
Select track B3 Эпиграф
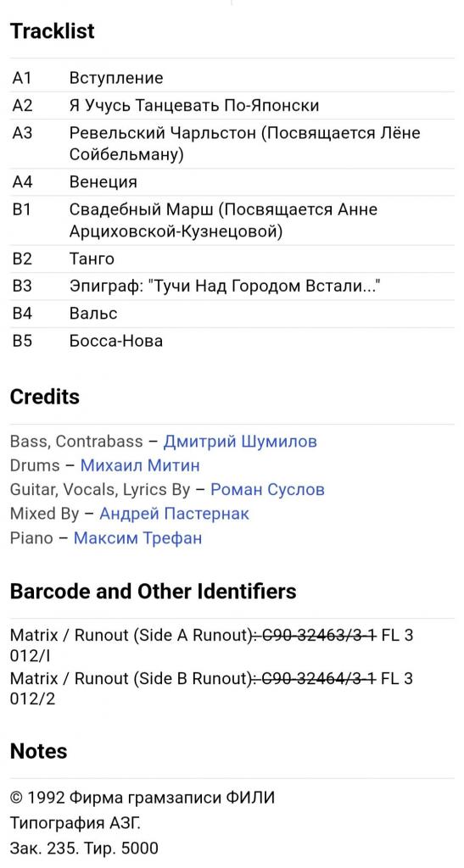232,287
